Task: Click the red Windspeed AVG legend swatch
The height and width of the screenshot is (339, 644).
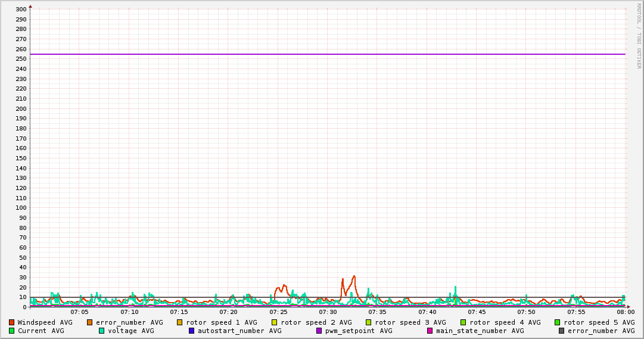Action: 11,322
